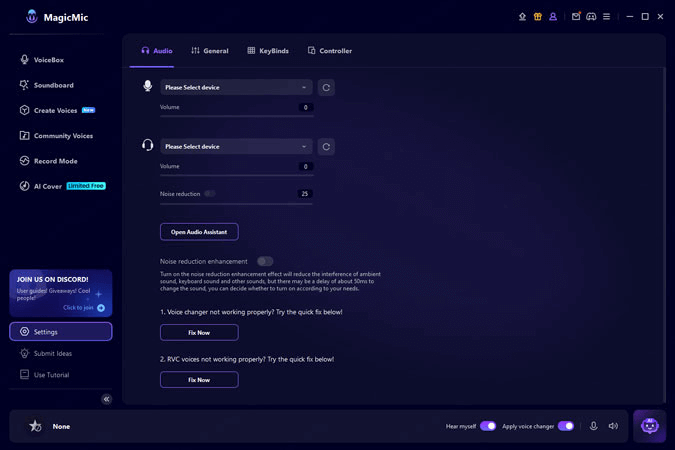
Task: Refresh the headphone device list
Action: coord(326,147)
